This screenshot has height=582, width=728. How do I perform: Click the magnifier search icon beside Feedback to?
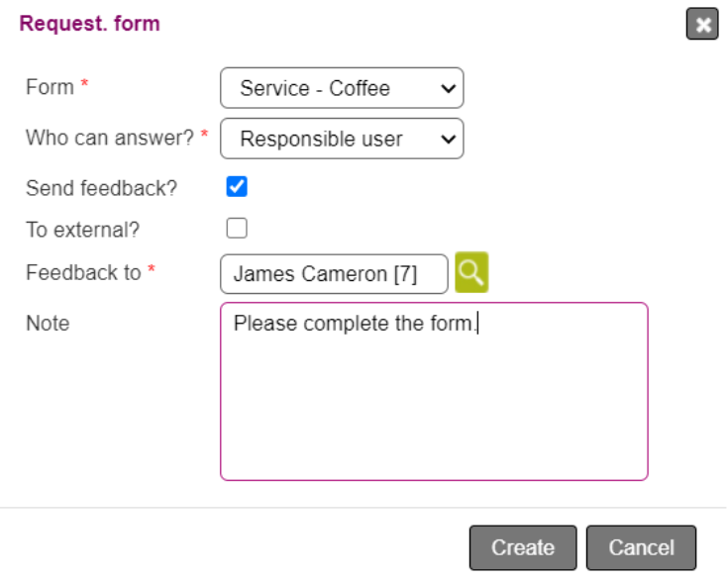(x=471, y=273)
